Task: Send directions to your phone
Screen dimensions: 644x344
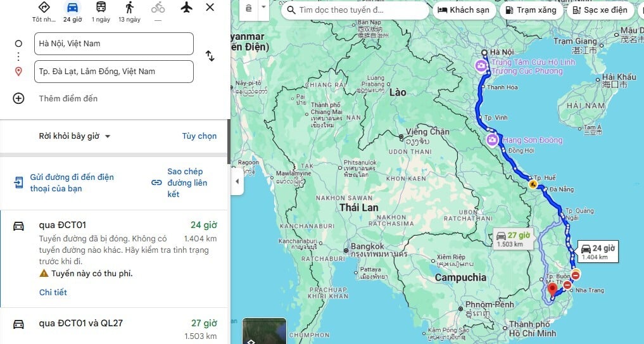Action: tap(65, 183)
